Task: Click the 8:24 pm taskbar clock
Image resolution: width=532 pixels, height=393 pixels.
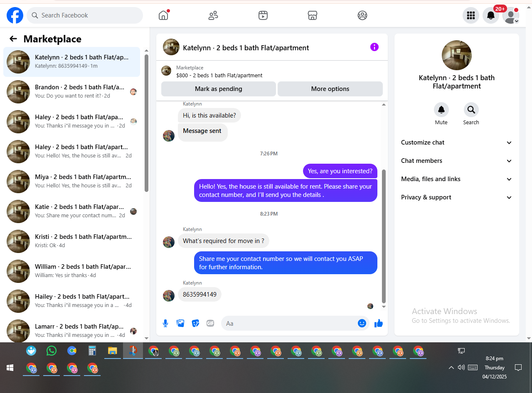Action: tap(495, 359)
